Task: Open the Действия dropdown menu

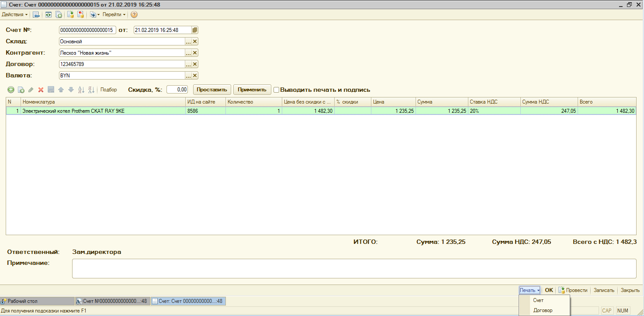Action: (x=15, y=14)
